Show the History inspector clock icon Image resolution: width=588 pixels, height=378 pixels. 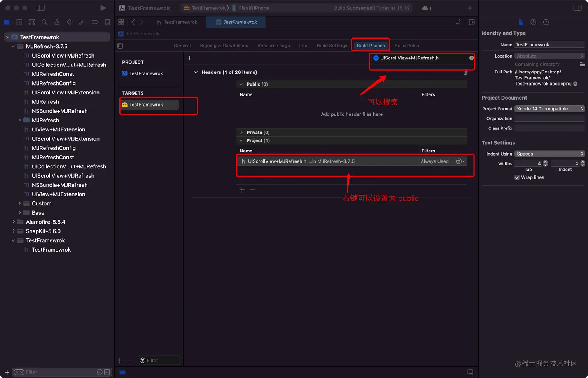pos(533,22)
